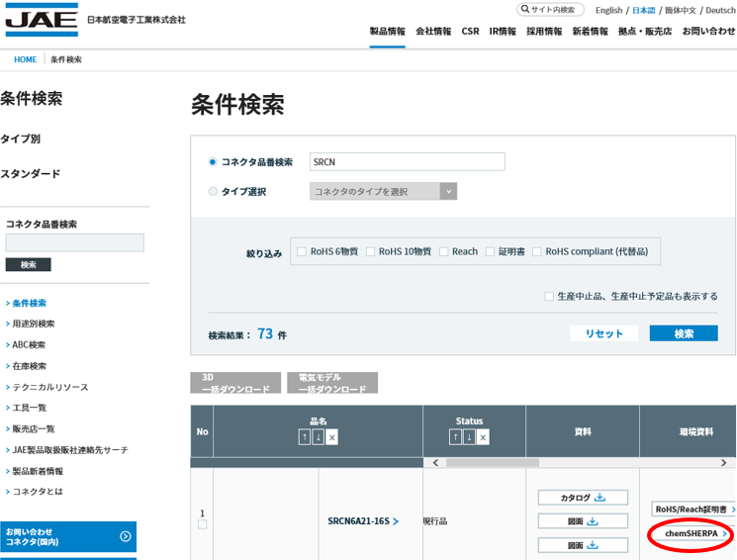The height and width of the screenshot is (560, 737).
Task: Open the 新着情報 navigation menu
Action: click(590, 31)
